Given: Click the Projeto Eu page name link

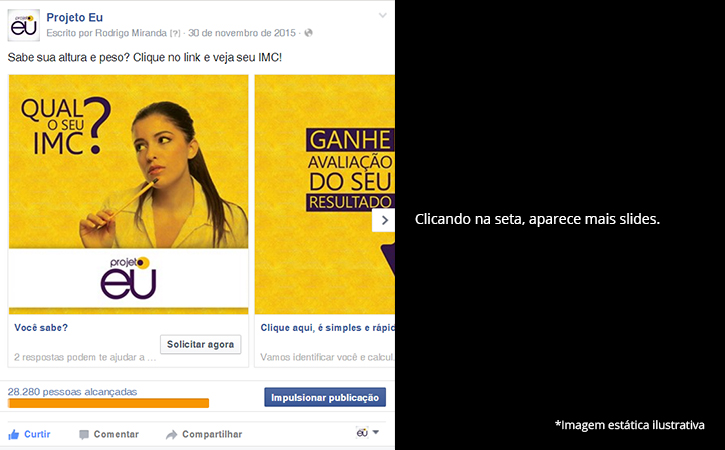Looking at the screenshot, I should pyautogui.click(x=74, y=18).
